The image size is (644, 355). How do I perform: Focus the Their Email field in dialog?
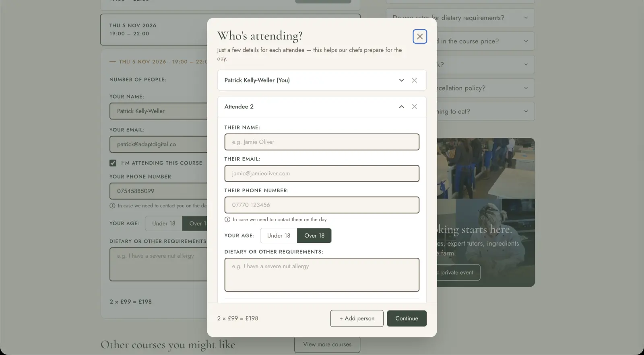coord(322,173)
